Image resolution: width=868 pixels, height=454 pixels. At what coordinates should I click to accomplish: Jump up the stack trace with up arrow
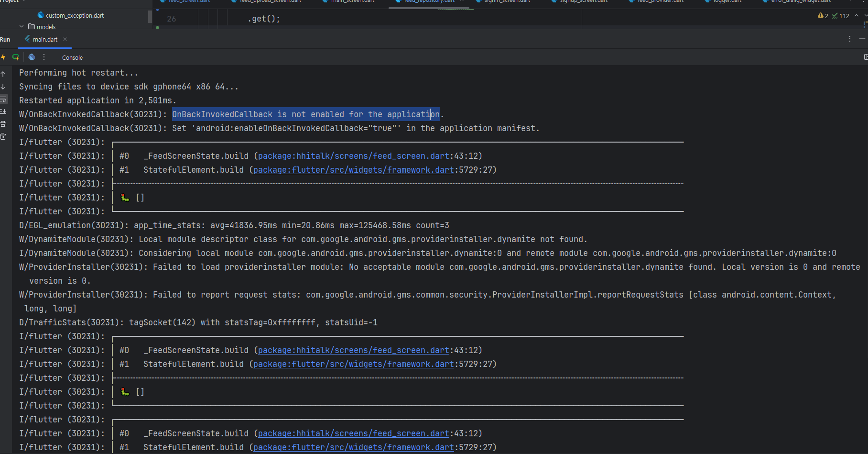pyautogui.click(x=3, y=74)
